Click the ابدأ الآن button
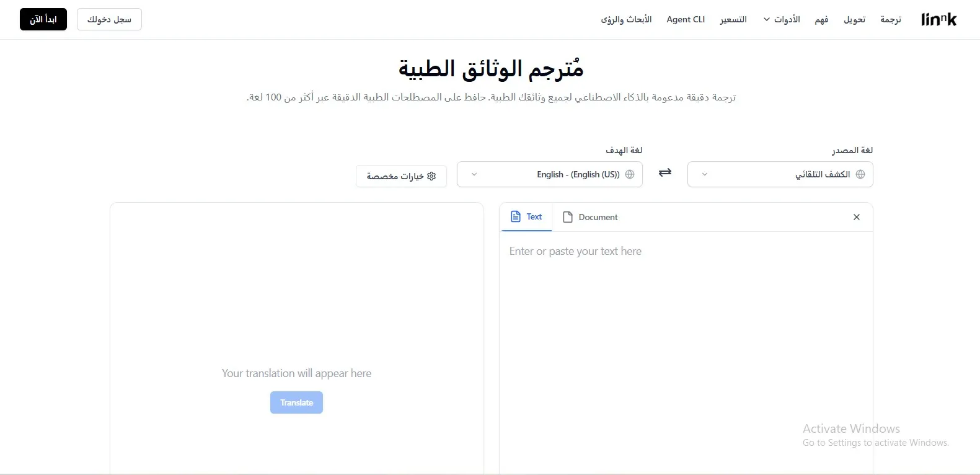 [x=43, y=19]
